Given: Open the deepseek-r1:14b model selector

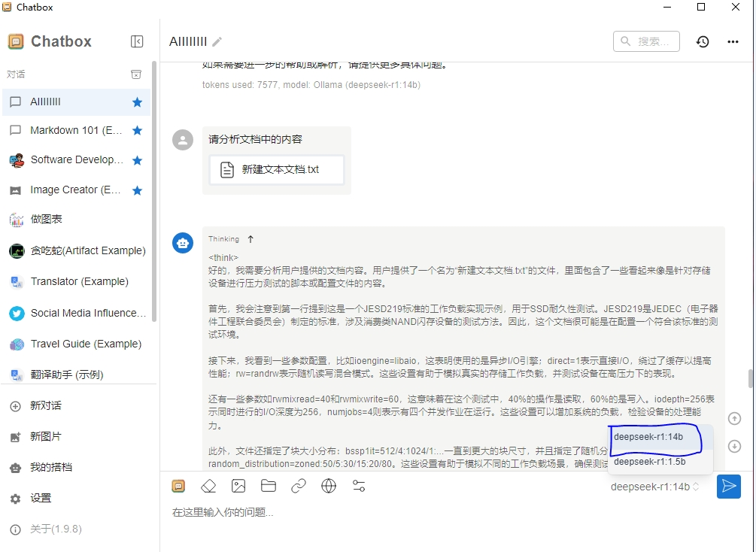Looking at the screenshot, I should 654,487.
